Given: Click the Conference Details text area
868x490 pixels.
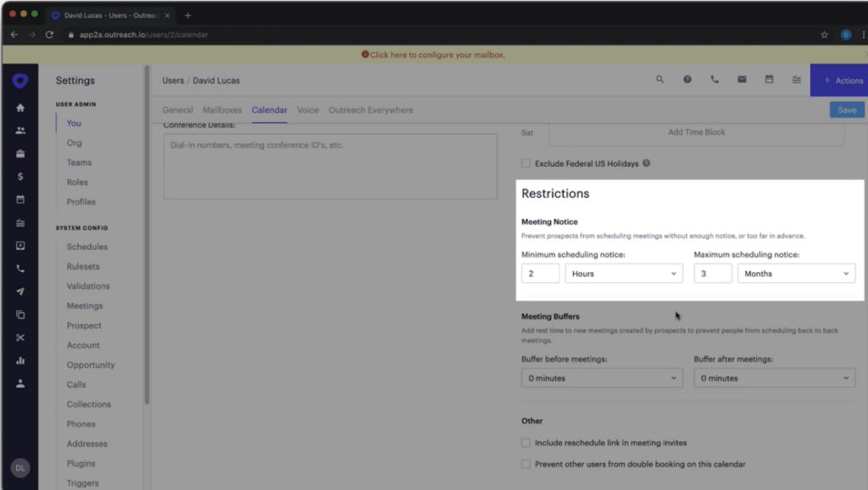Looking at the screenshot, I should click(330, 166).
